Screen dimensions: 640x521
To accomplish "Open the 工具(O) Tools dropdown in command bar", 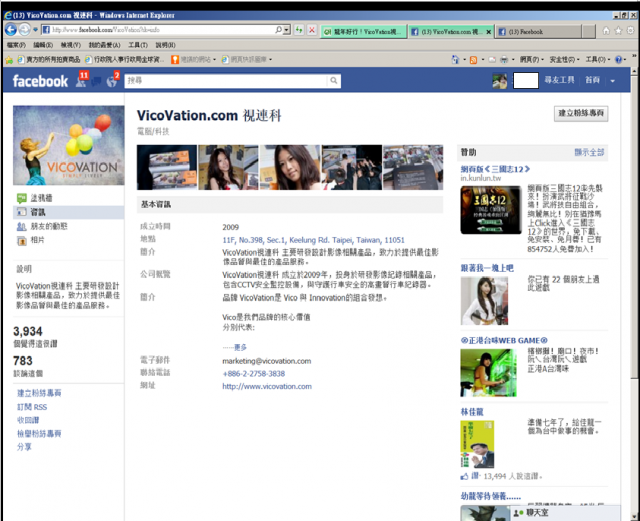I will [x=597, y=60].
